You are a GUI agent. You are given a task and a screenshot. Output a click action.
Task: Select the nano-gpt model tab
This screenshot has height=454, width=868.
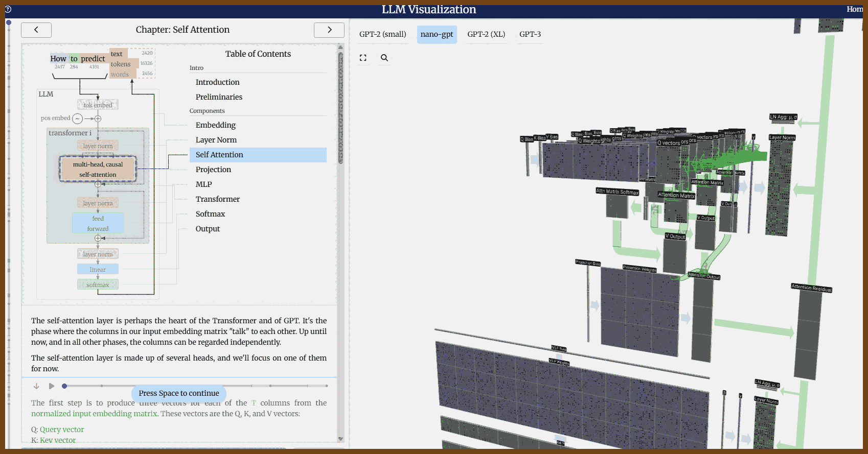click(x=437, y=34)
